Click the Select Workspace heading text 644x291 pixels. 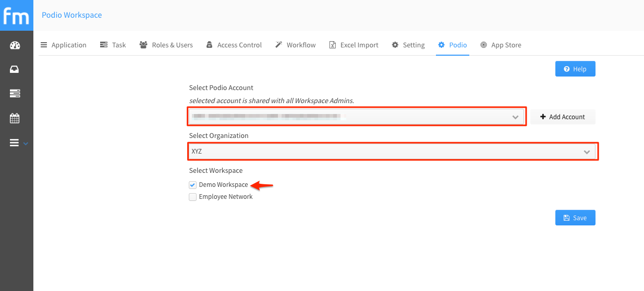coord(216,170)
